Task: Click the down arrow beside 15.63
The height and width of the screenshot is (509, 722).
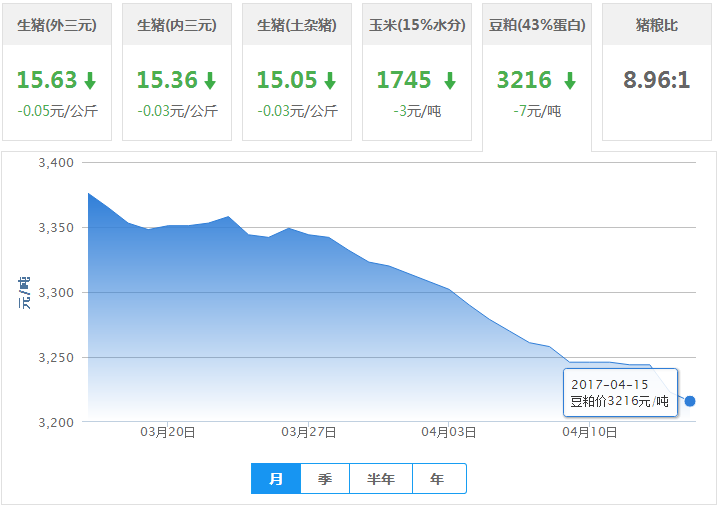Action: click(90, 81)
